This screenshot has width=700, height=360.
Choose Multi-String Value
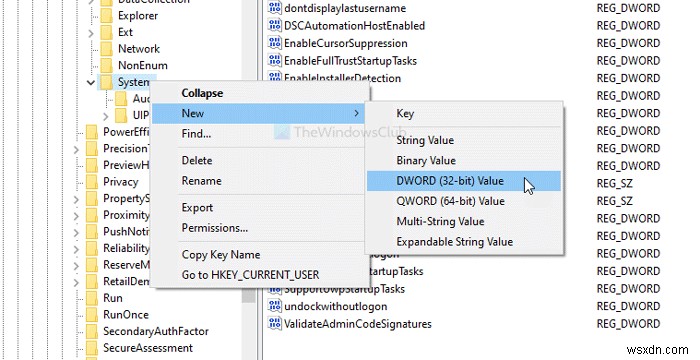click(464, 222)
